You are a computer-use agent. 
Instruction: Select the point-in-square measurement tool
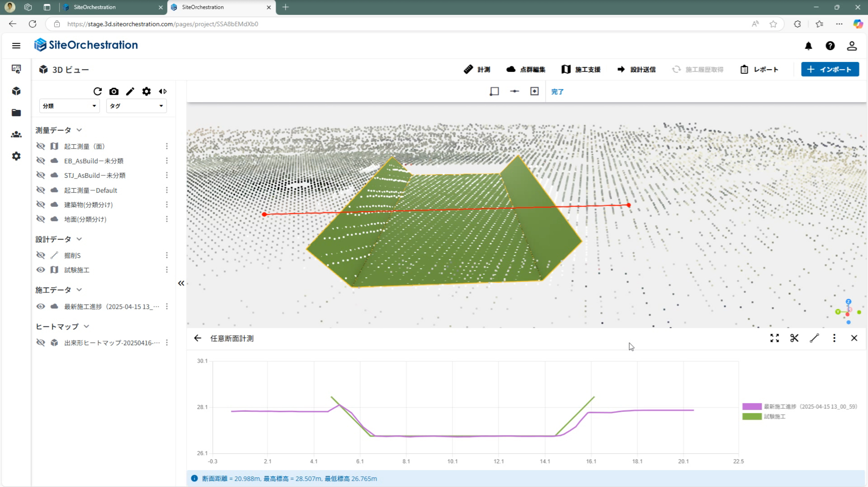[535, 91]
